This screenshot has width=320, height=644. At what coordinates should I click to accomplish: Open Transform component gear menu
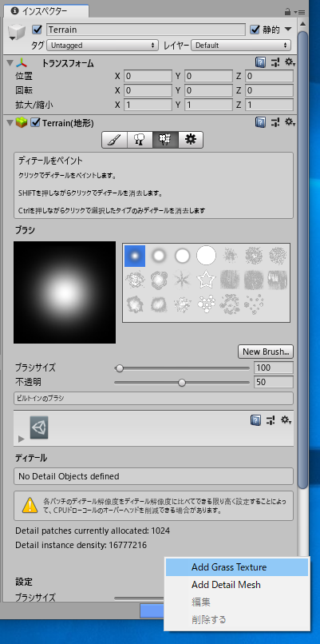[290, 62]
